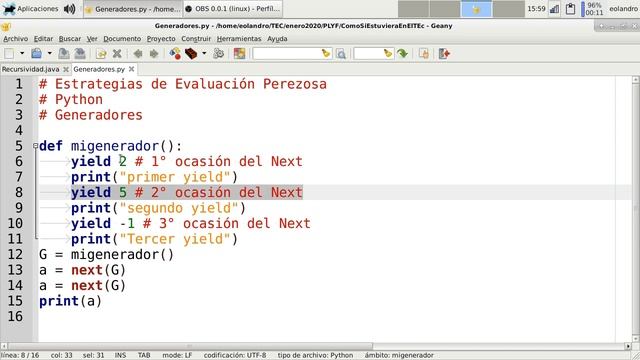Open the Buscar menu
The image size is (640, 360).
(x=70, y=39)
